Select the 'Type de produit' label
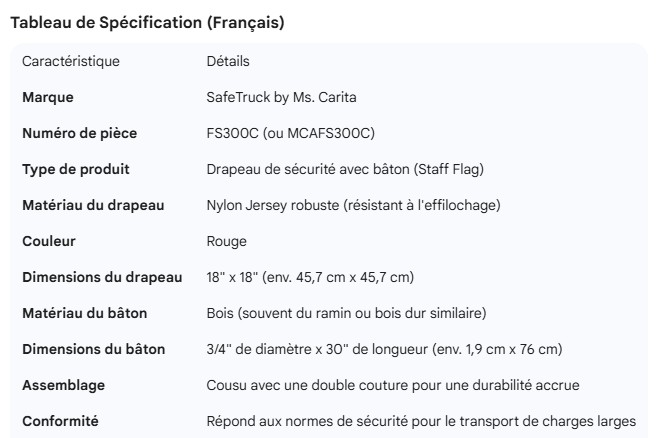 click(76, 169)
